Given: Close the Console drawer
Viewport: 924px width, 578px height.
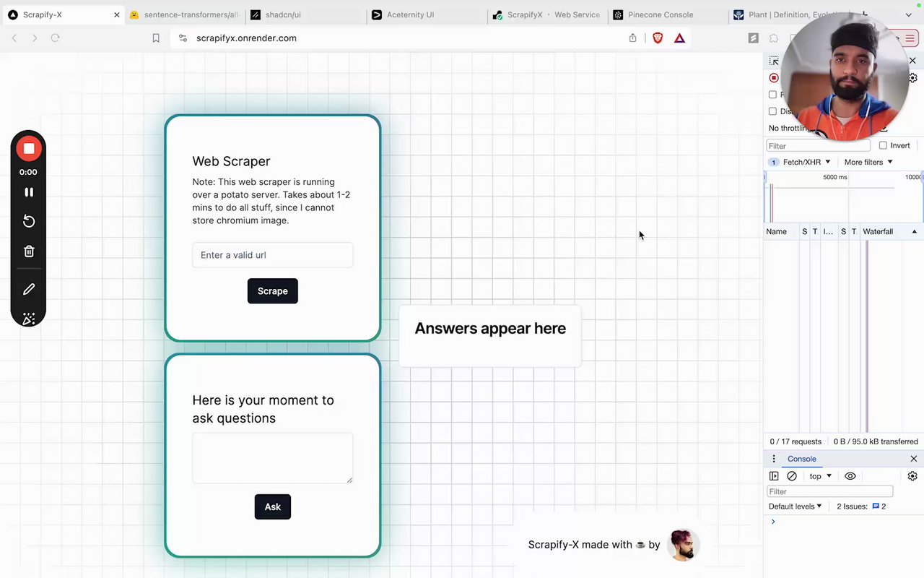Looking at the screenshot, I should (914, 459).
